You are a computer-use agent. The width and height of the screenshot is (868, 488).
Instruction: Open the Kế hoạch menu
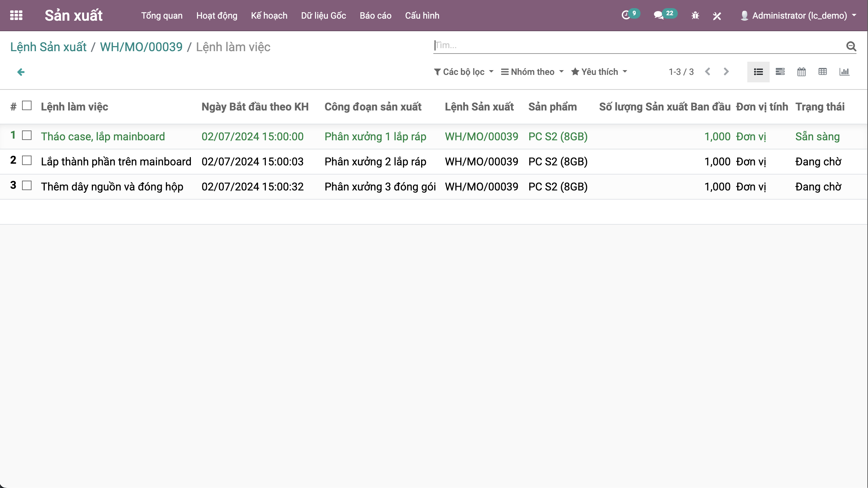(269, 16)
